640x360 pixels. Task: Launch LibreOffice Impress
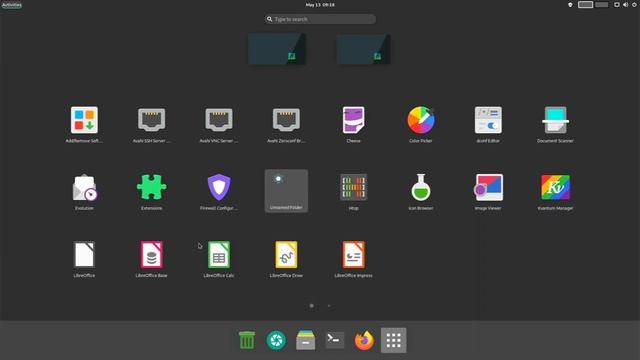coord(353,258)
